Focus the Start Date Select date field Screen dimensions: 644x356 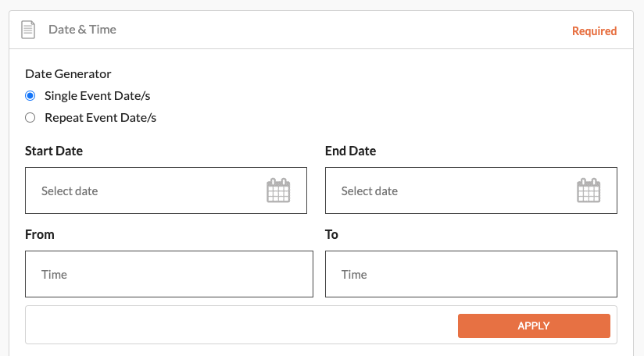[166, 190]
